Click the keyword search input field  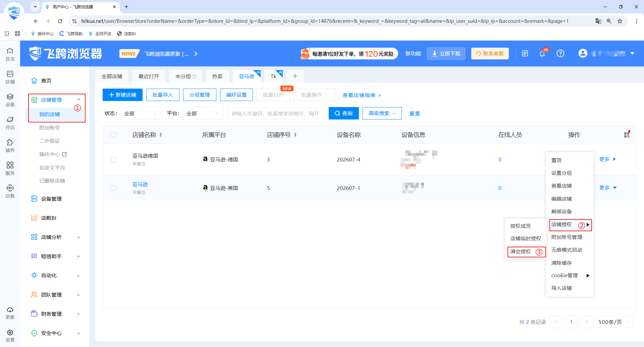point(276,113)
